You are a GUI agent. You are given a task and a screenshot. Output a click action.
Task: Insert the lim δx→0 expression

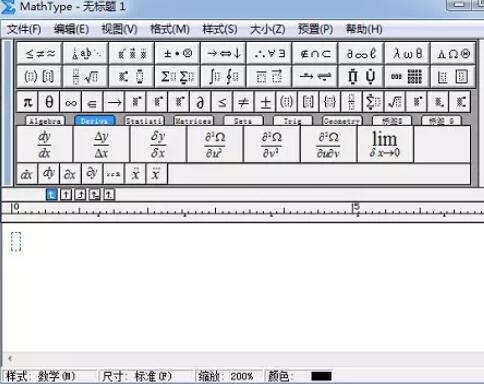coord(385,144)
